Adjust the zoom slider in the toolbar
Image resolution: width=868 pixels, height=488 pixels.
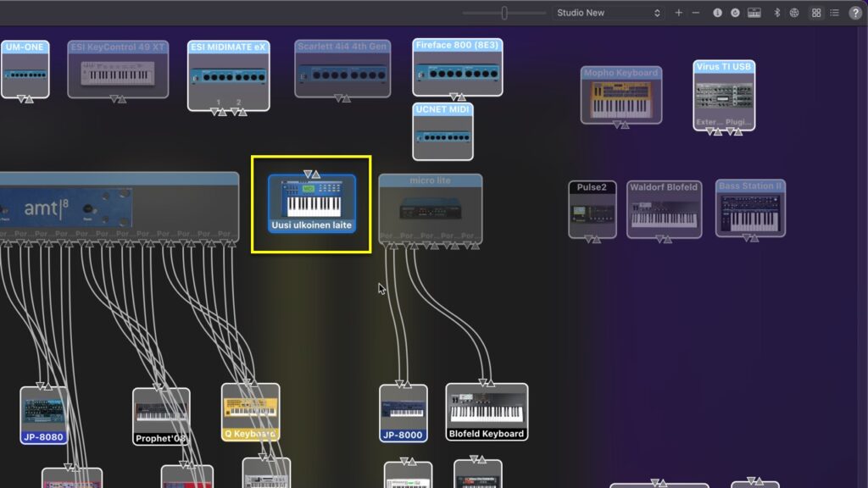(x=504, y=12)
